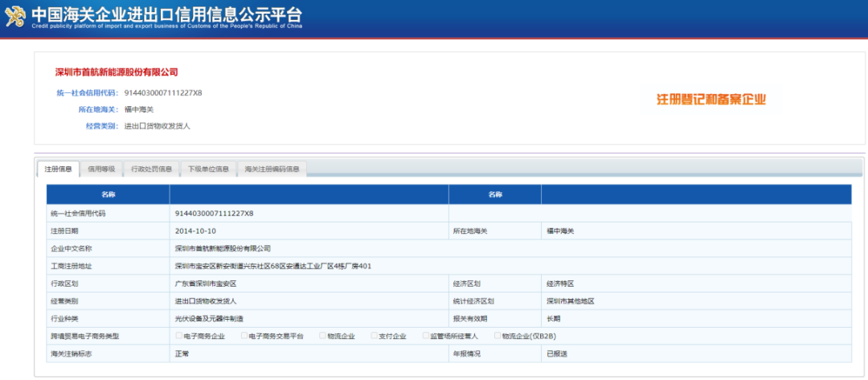Click the 工商注册地址 address value
The width and height of the screenshot is (868, 380).
pos(272,266)
